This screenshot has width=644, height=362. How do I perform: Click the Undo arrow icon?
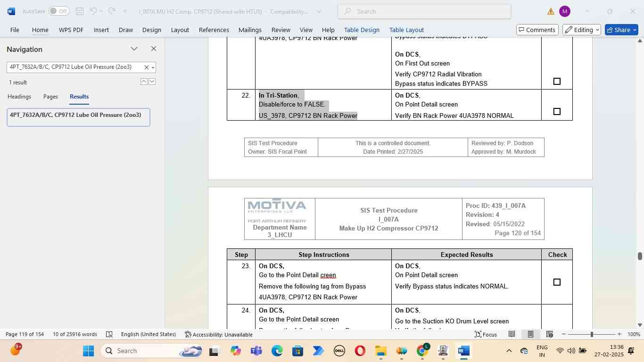tap(93, 11)
